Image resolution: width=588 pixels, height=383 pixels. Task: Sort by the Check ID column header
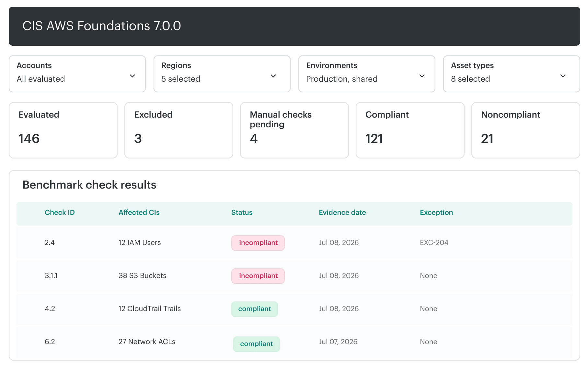click(60, 213)
